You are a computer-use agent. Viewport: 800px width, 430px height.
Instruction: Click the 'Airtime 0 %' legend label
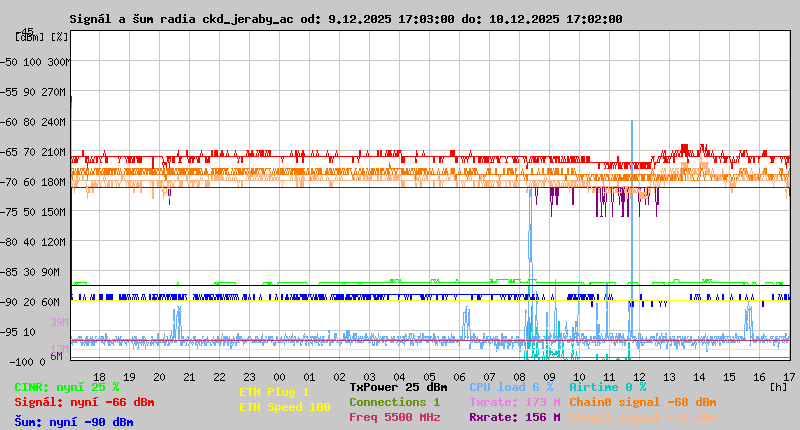coord(608,387)
